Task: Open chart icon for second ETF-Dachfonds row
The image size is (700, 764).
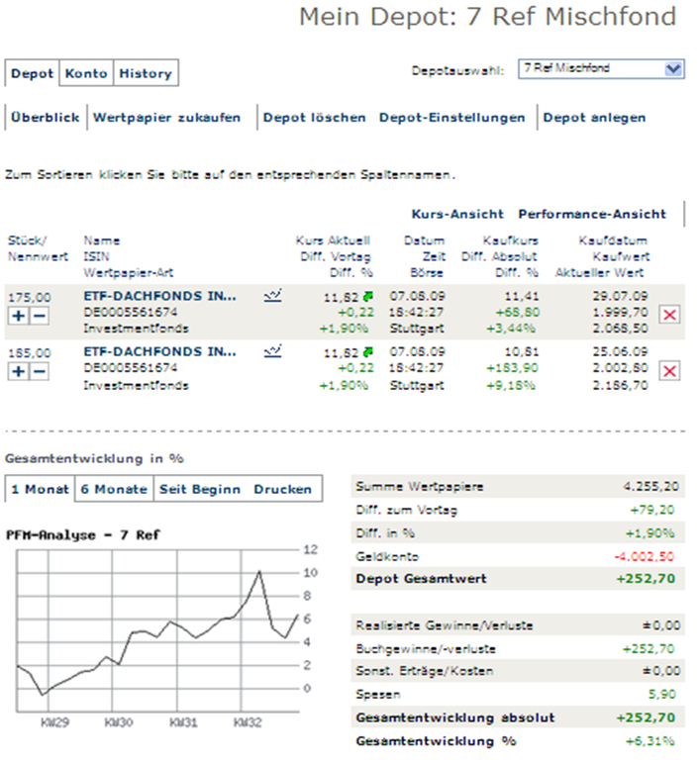Action: point(273,350)
